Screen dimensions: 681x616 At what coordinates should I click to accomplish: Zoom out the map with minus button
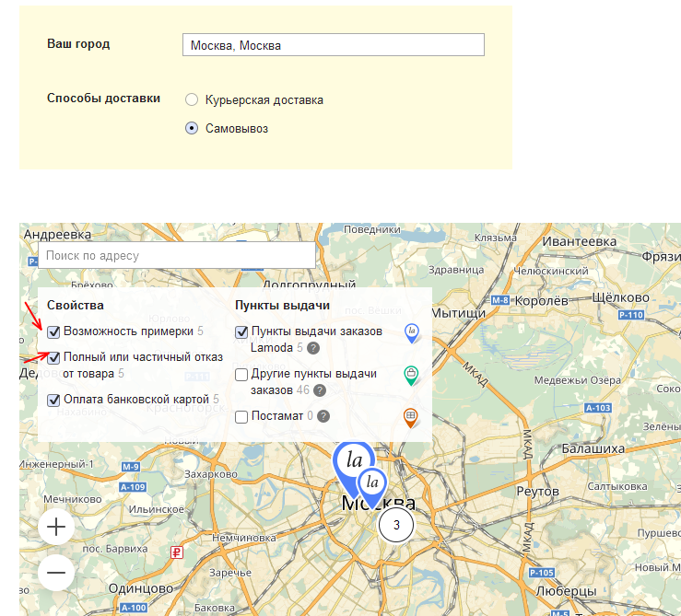(56, 573)
